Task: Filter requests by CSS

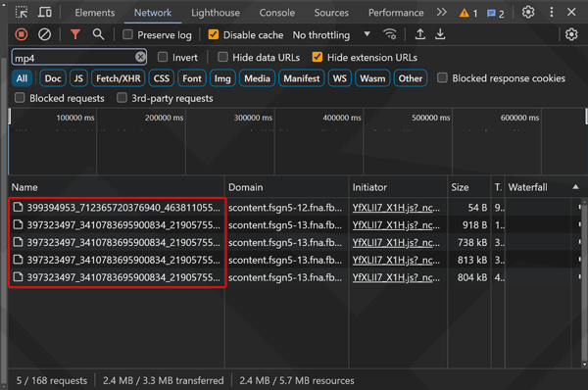Action: pyautogui.click(x=162, y=78)
